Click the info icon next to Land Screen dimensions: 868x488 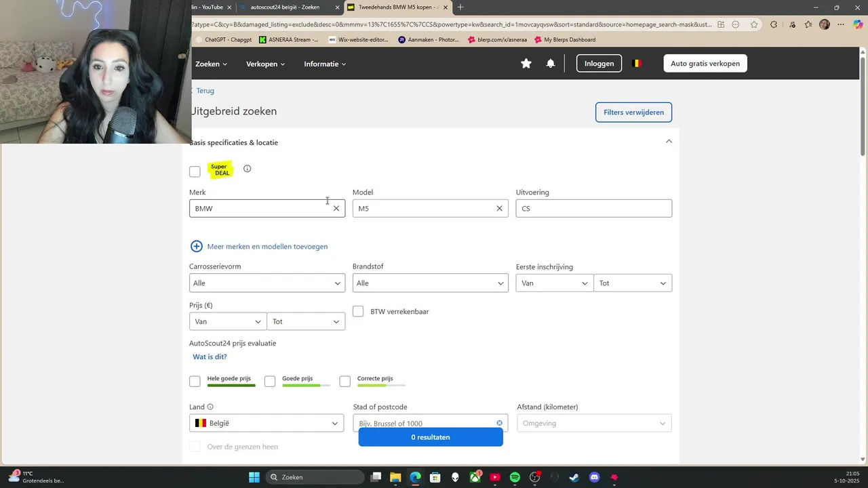click(x=210, y=407)
